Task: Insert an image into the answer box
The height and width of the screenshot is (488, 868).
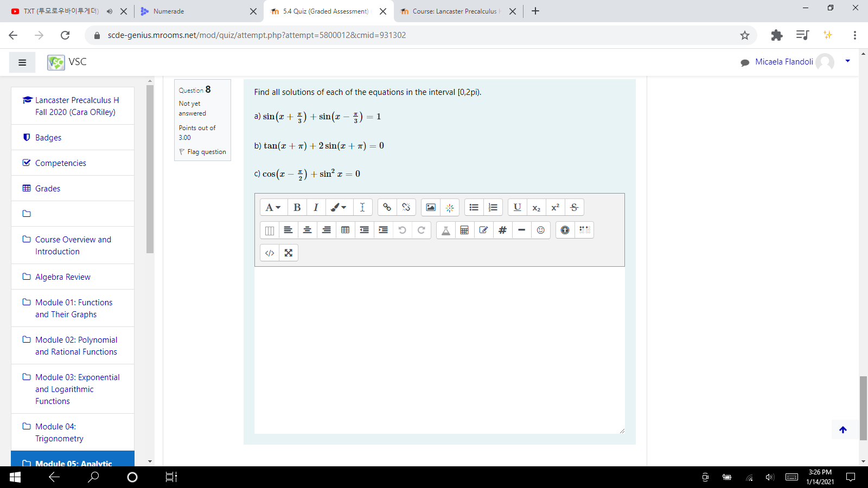Action: 430,207
